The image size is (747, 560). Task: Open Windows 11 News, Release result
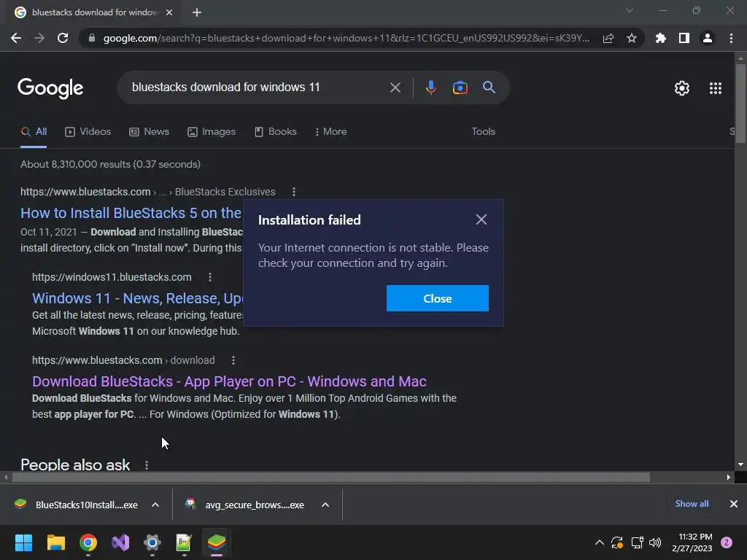pos(138,298)
